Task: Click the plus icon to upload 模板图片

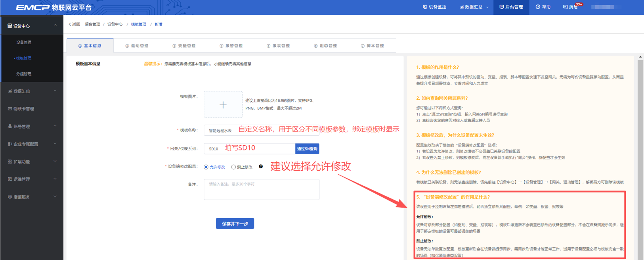Action: [x=223, y=105]
